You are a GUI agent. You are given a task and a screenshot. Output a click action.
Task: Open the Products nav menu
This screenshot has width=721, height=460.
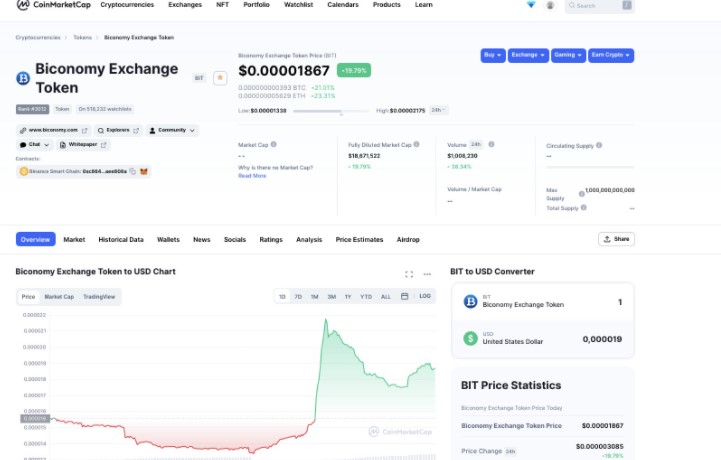pyautogui.click(x=387, y=5)
